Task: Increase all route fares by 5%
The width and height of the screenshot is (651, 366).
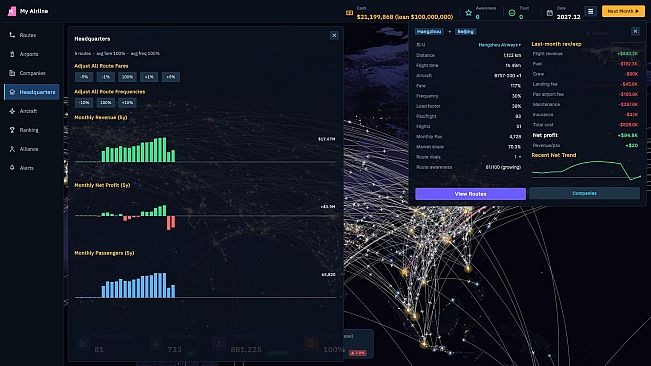Action: tap(171, 77)
